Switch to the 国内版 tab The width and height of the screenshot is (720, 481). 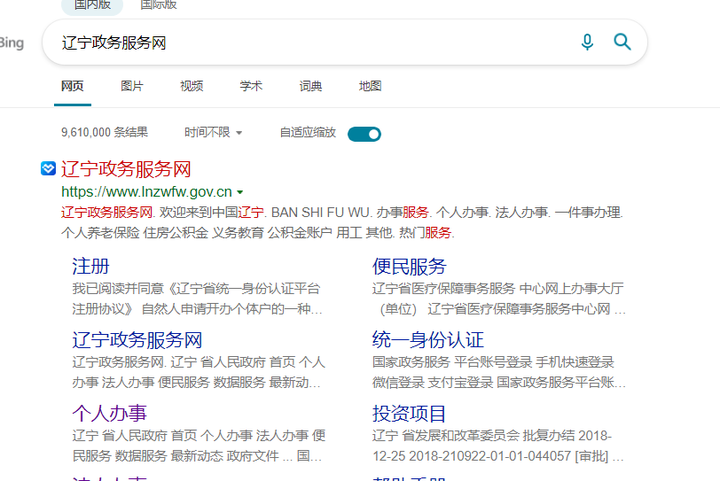92,6
